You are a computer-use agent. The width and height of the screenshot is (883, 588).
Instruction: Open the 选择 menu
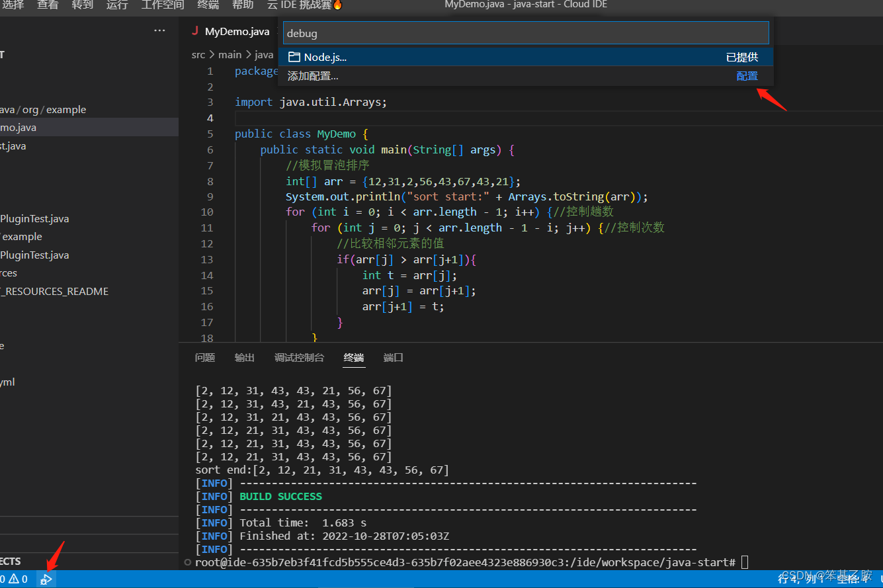pyautogui.click(x=13, y=5)
